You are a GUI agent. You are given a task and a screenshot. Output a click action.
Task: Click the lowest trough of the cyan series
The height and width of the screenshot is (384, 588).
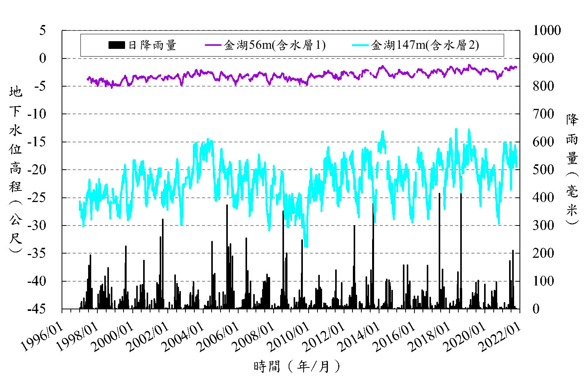click(x=306, y=246)
